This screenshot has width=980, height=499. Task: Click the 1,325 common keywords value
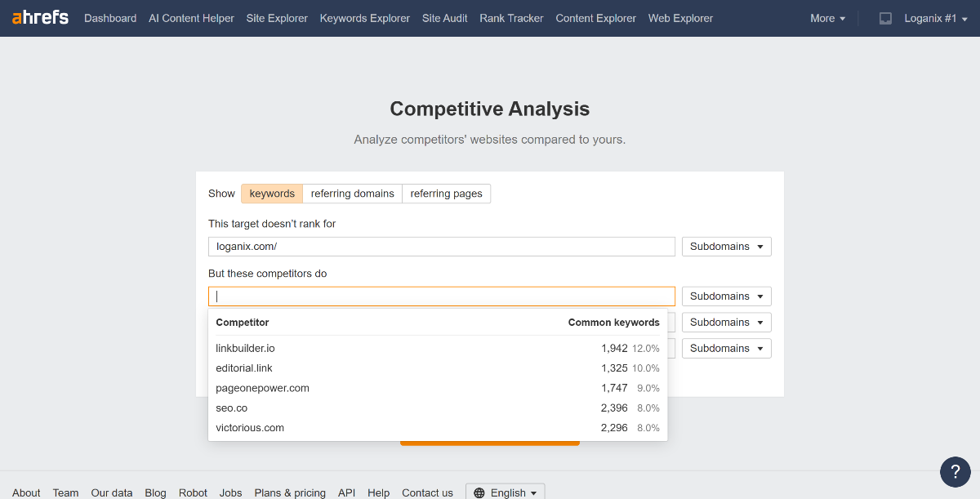[x=614, y=368]
